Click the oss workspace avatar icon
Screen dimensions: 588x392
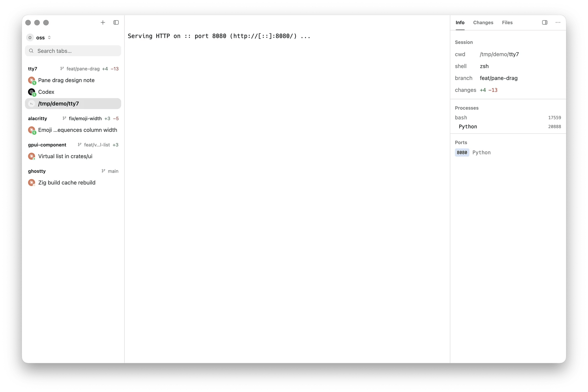pos(30,38)
